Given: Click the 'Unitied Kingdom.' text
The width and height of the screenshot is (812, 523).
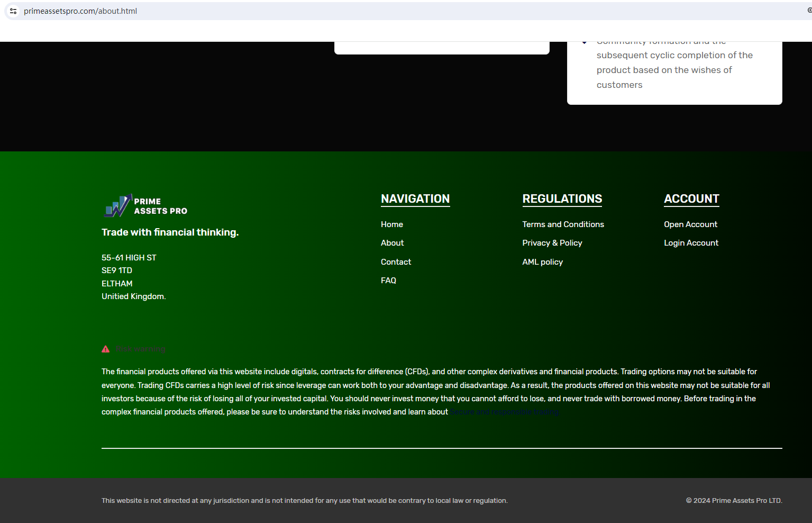Looking at the screenshot, I should (133, 296).
